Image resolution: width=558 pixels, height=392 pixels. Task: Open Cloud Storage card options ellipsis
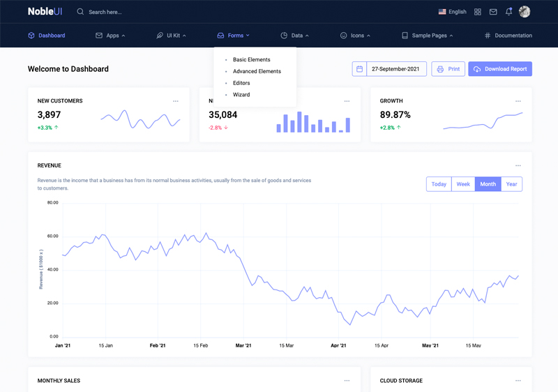coord(518,381)
